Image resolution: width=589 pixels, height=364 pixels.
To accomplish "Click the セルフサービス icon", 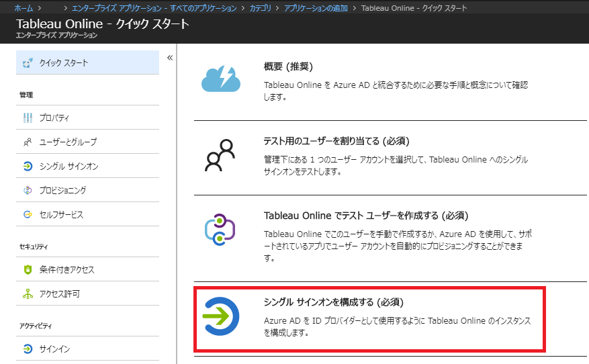I will coord(28,214).
